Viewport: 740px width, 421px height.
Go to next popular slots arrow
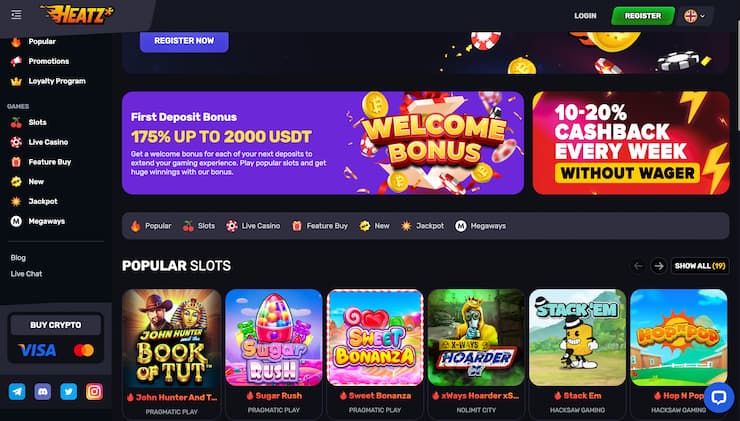click(659, 266)
